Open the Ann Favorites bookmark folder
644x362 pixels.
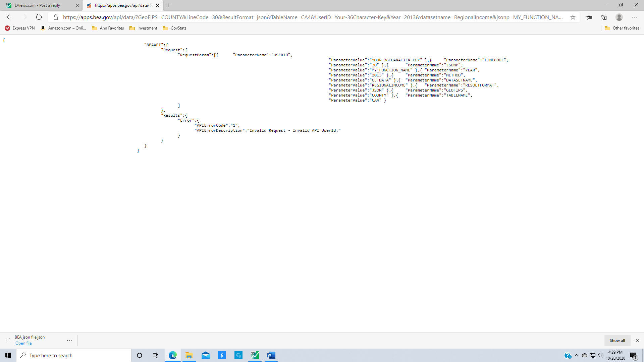[108, 28]
